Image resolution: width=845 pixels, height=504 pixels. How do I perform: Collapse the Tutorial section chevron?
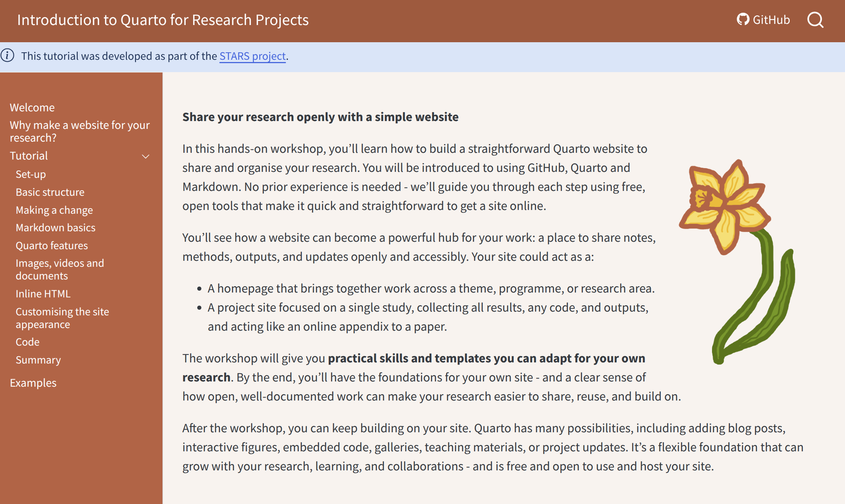coord(146,156)
